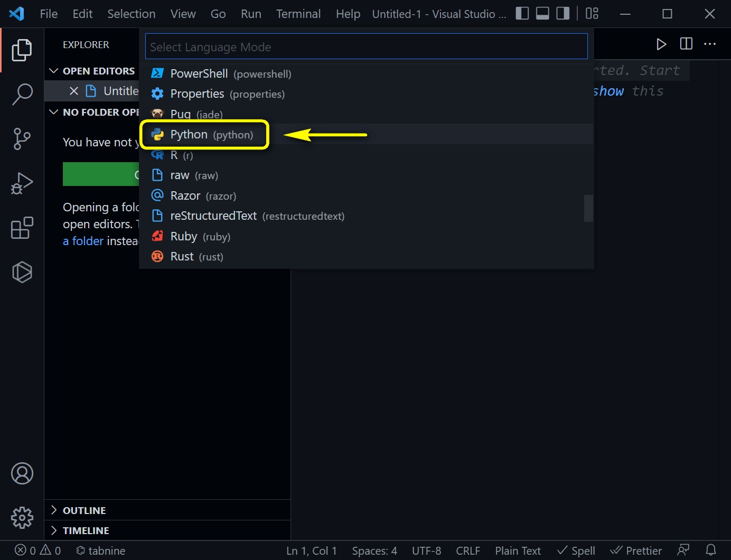This screenshot has height=560, width=731.
Task: Open the View menu
Action: point(183,14)
